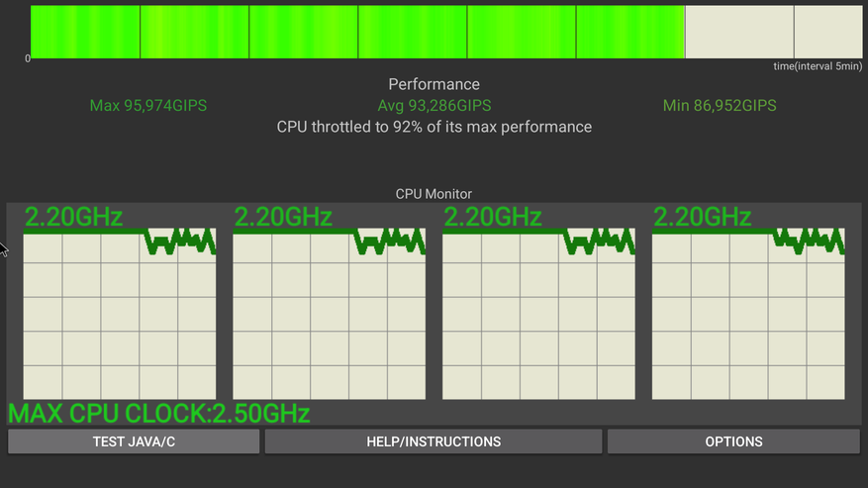Select the Min 86,952GIPS value

pyautogui.click(x=720, y=106)
